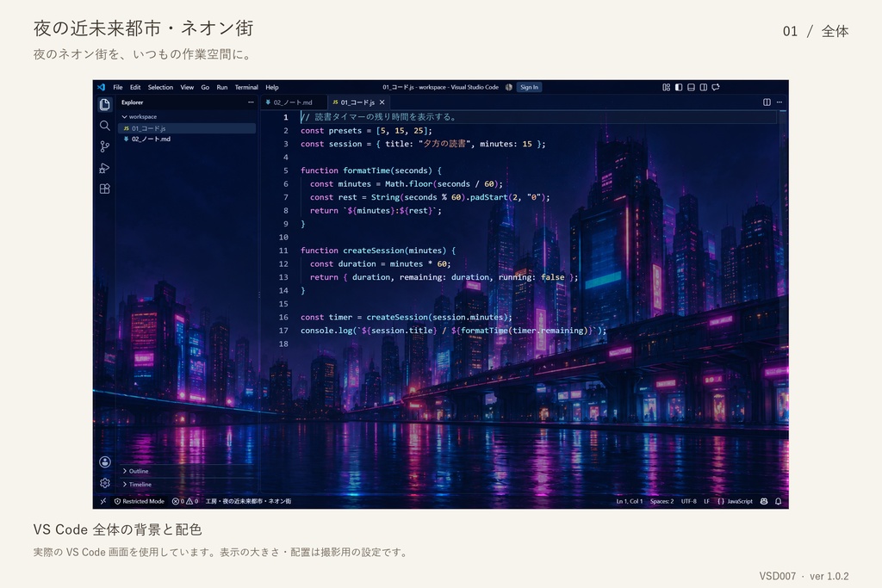This screenshot has width=882, height=588.
Task: Open the Accounts menu icon
Action: [x=104, y=461]
